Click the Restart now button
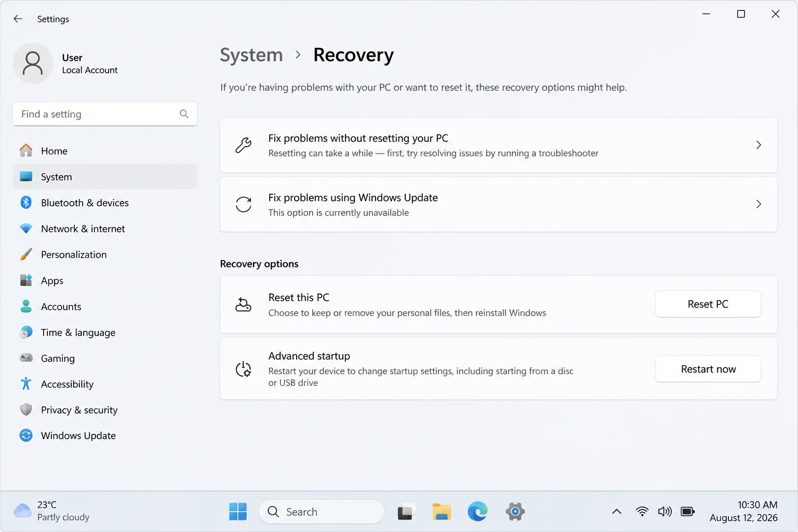Screen dimensions: 798x532 pyautogui.click(x=708, y=369)
